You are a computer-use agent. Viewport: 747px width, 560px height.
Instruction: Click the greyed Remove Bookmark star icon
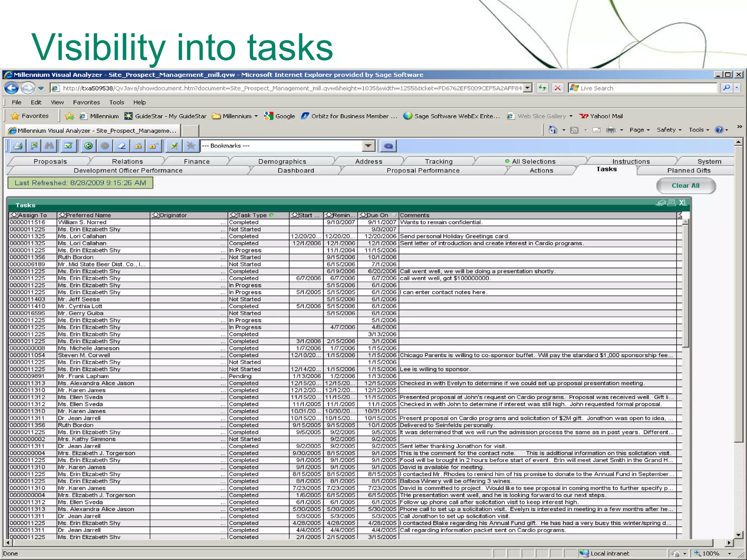pyautogui.click(x=190, y=146)
